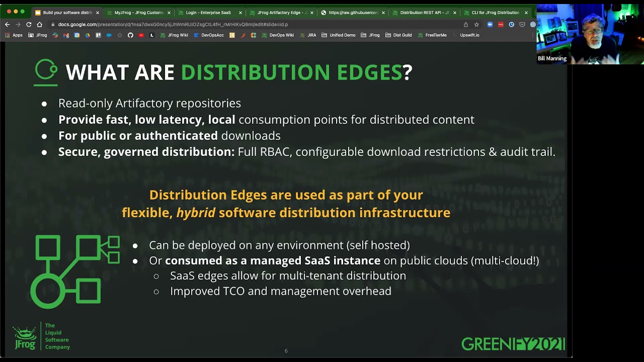
Task: Click 'Can be deployed on any environment' bullet
Action: (279, 245)
